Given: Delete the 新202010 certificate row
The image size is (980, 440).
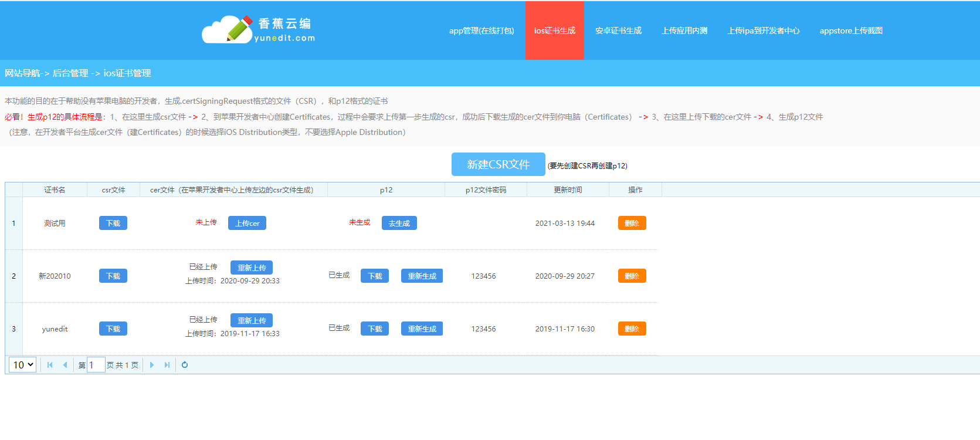Looking at the screenshot, I should point(632,276).
